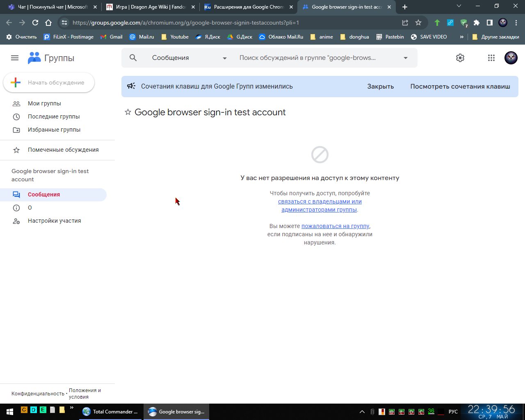Click the search discussions input field
This screenshot has width=525, height=420.
coord(316,58)
